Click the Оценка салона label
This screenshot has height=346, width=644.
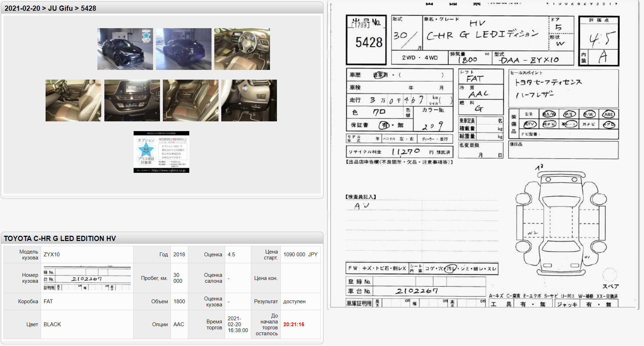(213, 278)
